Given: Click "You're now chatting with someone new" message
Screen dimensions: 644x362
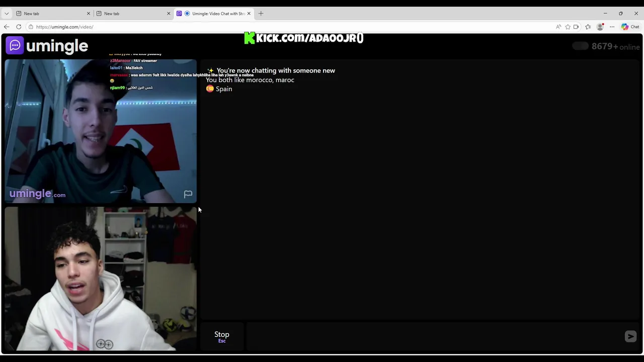Looking at the screenshot, I should coord(276,70).
